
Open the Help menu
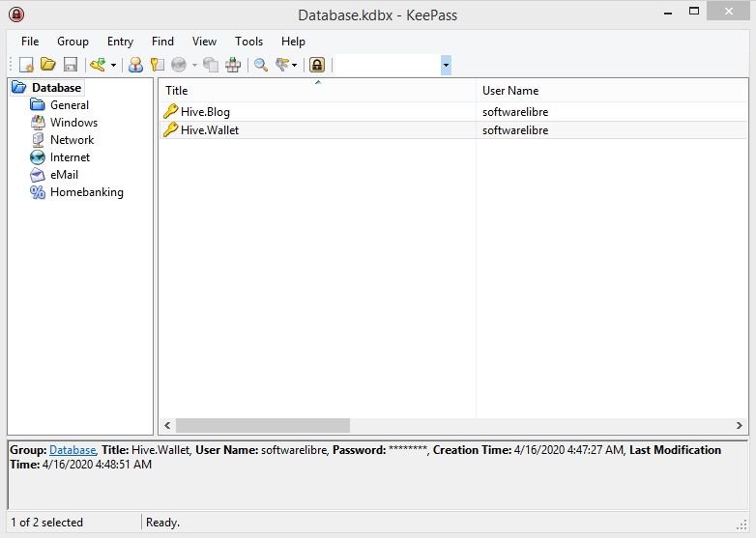(x=293, y=42)
